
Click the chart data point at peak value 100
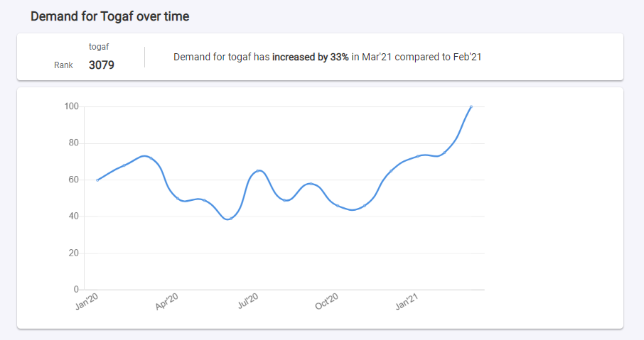tap(471, 106)
